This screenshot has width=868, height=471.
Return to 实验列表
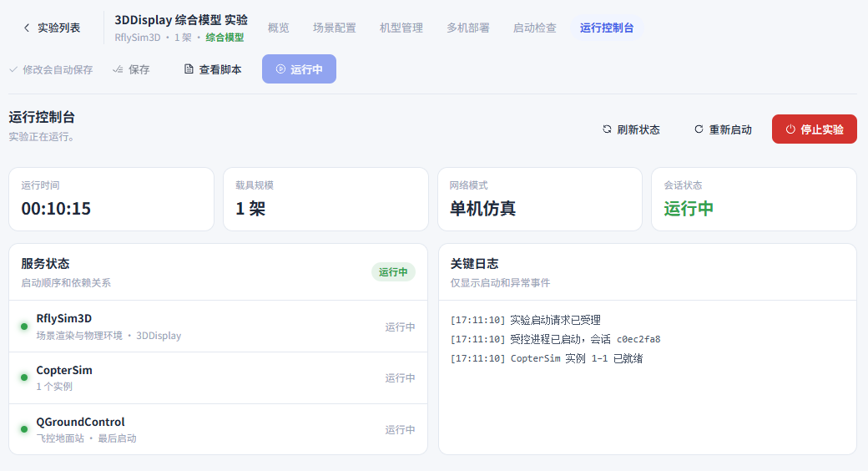coord(52,28)
